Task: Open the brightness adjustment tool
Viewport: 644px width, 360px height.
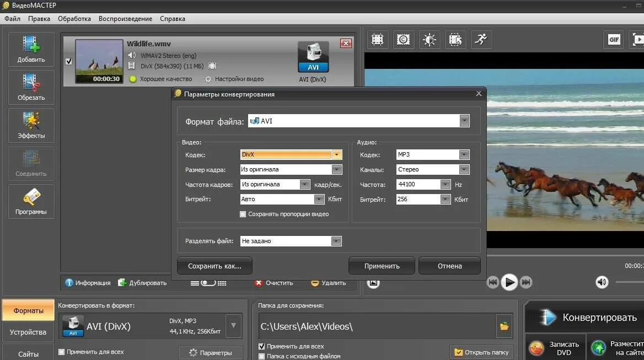Action: coord(429,40)
